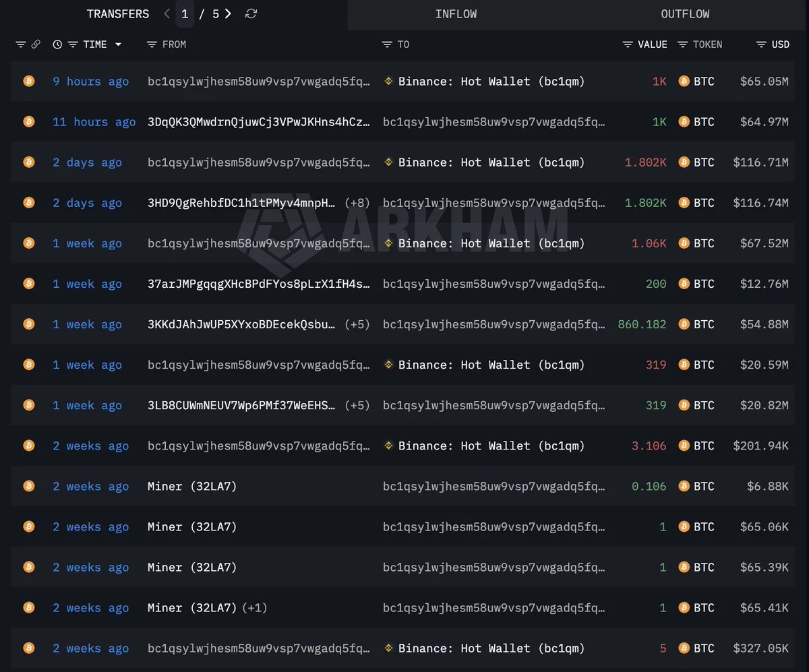809x672 pixels.
Task: Switch to the INFLOW tab
Action: (456, 14)
